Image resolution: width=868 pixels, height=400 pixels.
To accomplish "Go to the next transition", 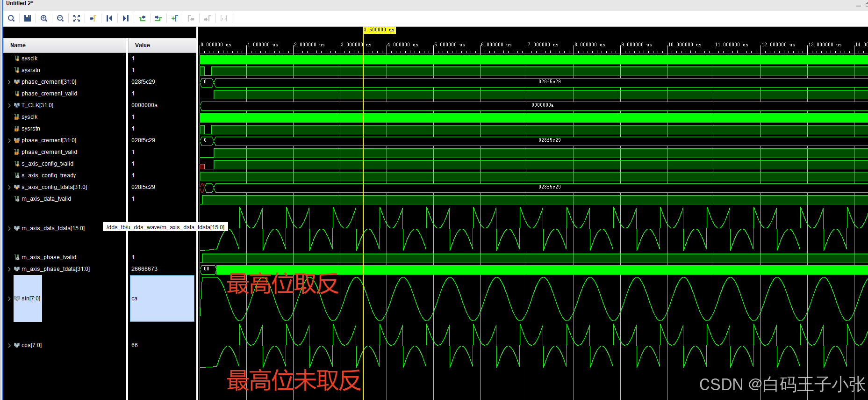I will (x=158, y=18).
